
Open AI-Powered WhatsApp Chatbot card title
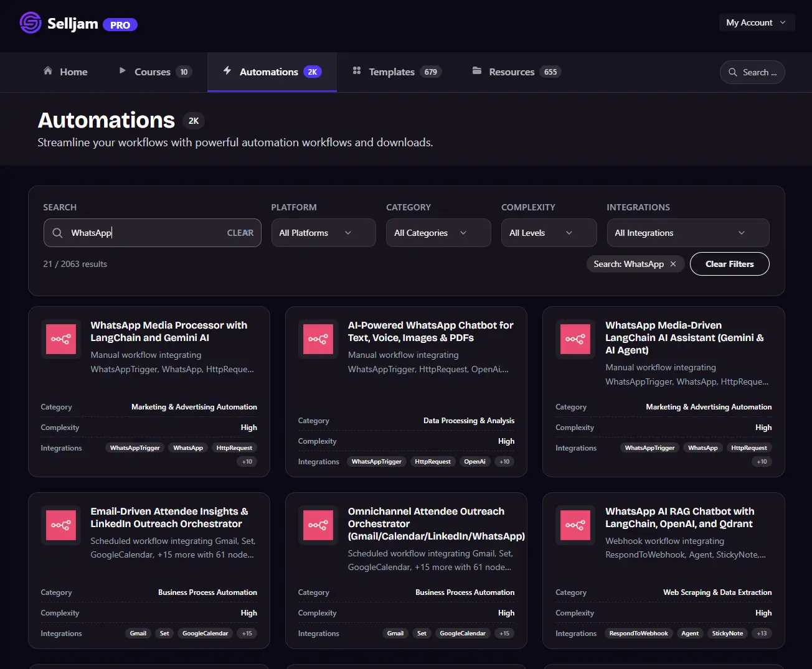click(x=430, y=332)
